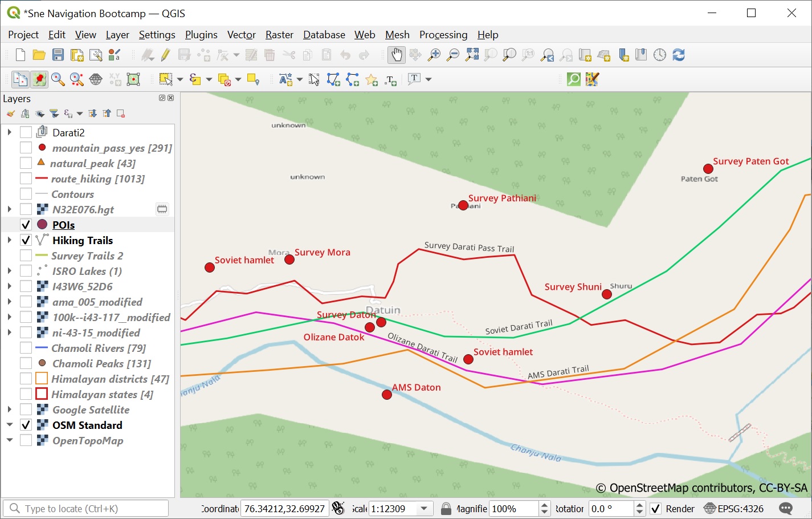Toggle the Render checkbox in status bar
812x519 pixels.
coord(656,509)
